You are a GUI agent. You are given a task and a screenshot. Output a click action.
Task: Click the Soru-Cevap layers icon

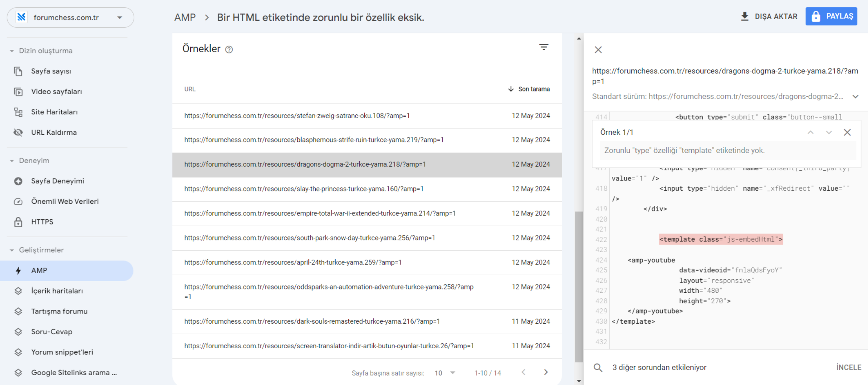coord(18,332)
